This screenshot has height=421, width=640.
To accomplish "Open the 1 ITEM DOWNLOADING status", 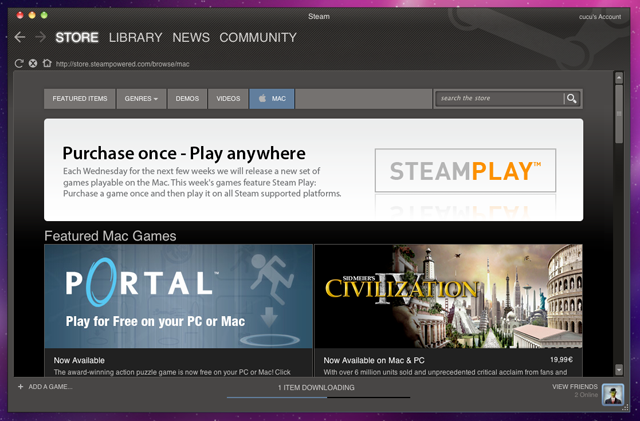I will [316, 388].
